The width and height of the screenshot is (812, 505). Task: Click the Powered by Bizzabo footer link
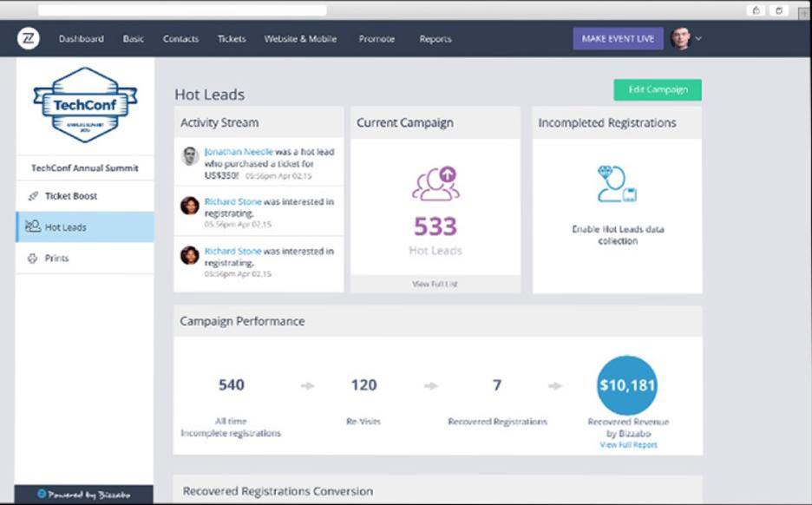coord(84,495)
